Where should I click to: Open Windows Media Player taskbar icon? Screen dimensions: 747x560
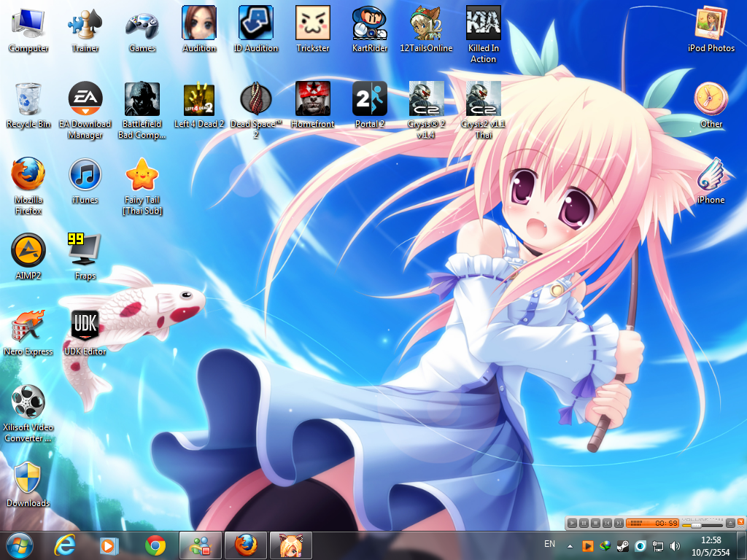pos(108,545)
